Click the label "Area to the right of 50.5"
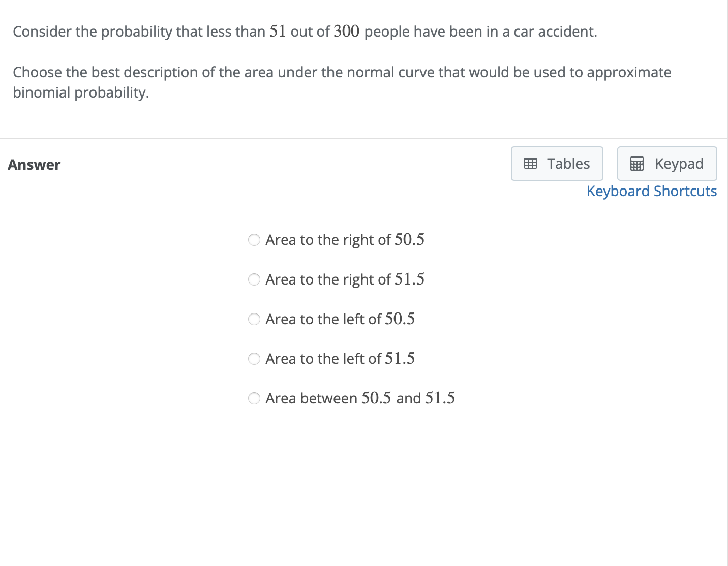Viewport: 728px width, 566px height. pyautogui.click(x=345, y=240)
